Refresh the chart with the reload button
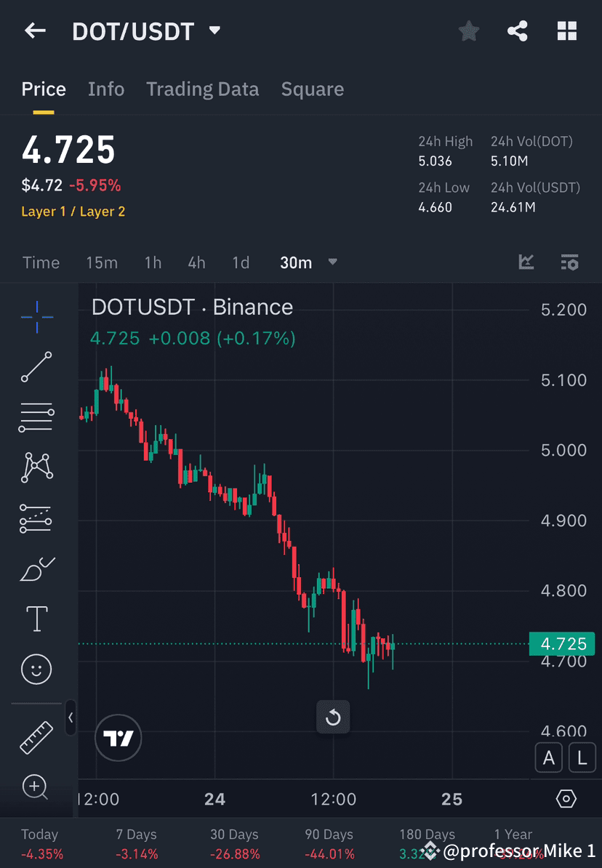The image size is (602, 868). click(333, 717)
